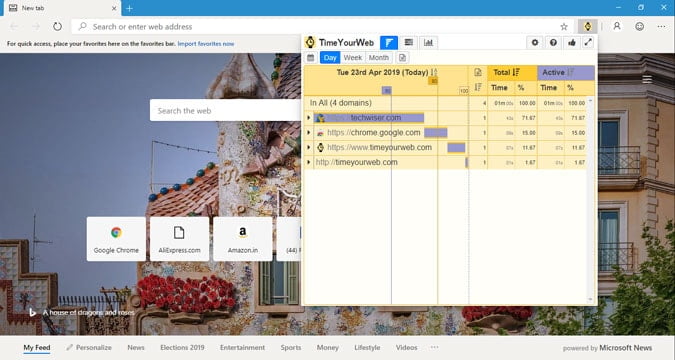Viewport: 675px width, 360px height.
Task: Open the page settings hamburger menu
Action: pos(647,79)
